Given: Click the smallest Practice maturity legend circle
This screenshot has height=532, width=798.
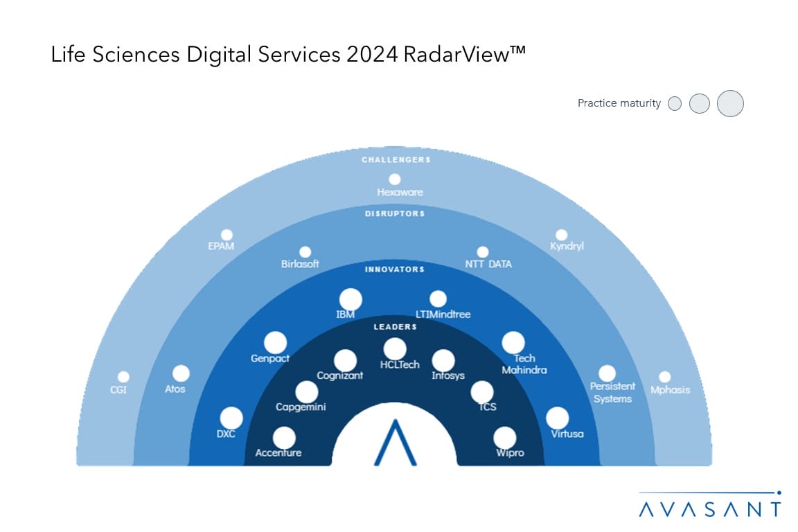Looking at the screenshot, I should click(675, 104).
